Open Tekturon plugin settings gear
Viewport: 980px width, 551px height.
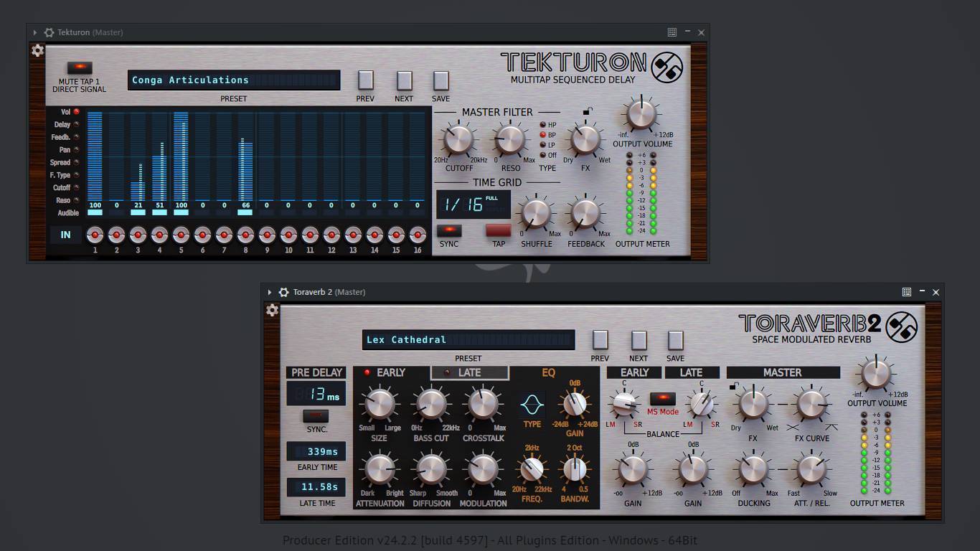[38, 50]
